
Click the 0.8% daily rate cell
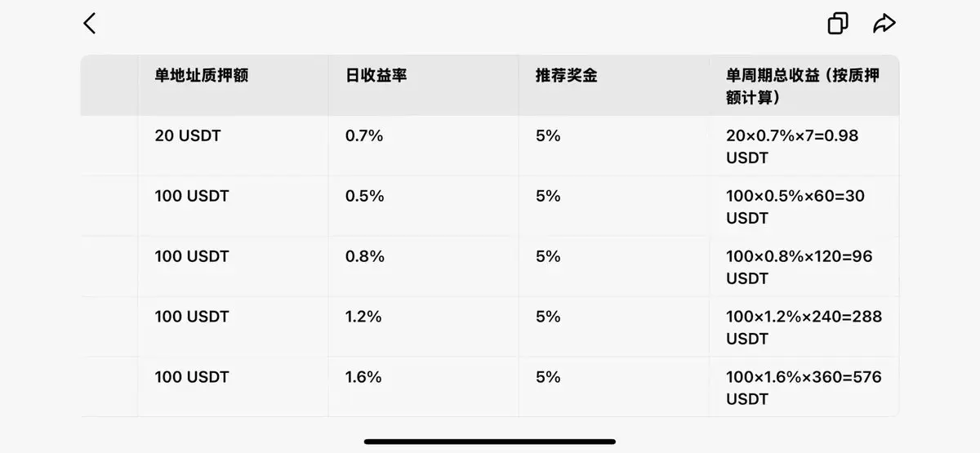point(364,257)
